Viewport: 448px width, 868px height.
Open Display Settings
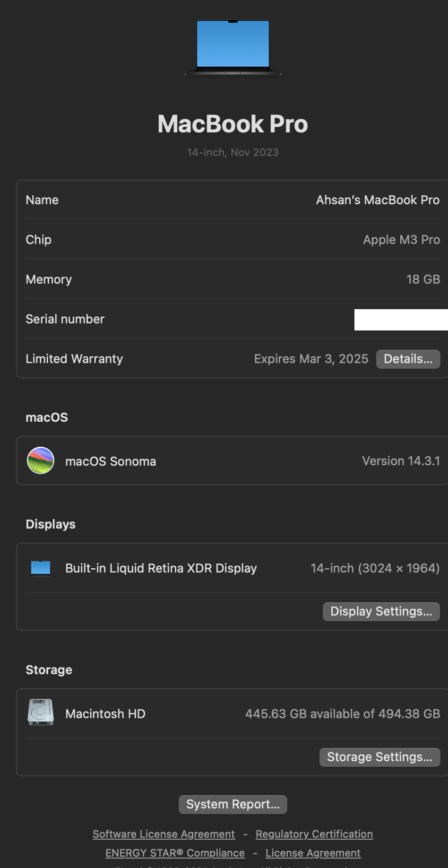(381, 611)
